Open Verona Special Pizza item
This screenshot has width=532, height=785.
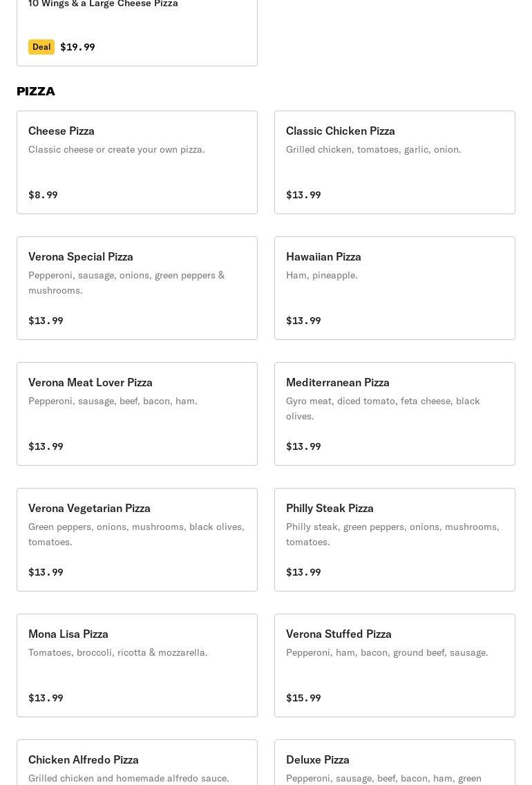click(137, 288)
